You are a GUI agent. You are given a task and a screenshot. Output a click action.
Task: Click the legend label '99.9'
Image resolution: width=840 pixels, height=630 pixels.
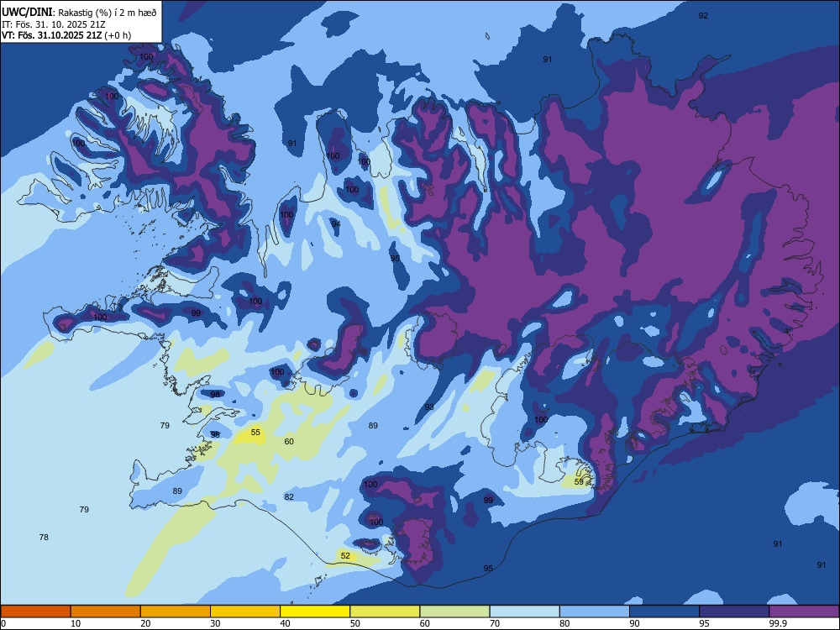tap(778, 623)
